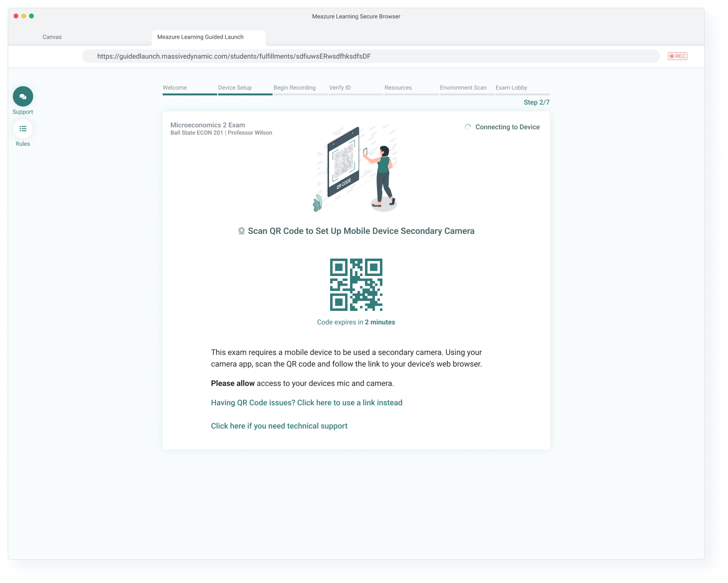Go to the Resources step
This screenshot has width=728, height=583.
click(411, 89)
